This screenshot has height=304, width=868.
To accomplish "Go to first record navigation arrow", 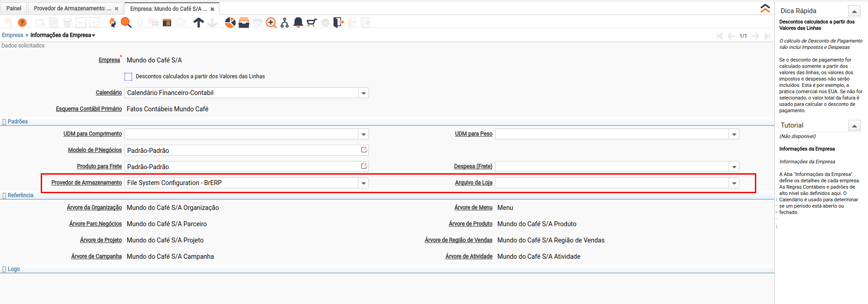I will pos(720,36).
